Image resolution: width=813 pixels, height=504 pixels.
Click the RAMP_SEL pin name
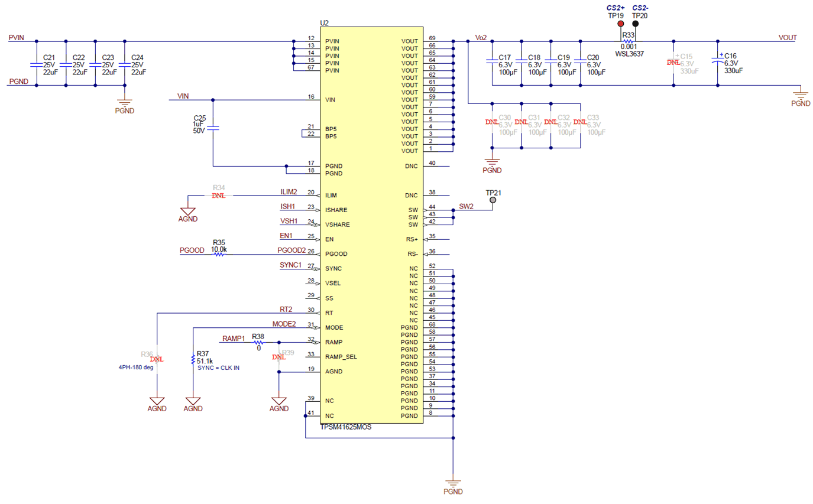pos(341,357)
